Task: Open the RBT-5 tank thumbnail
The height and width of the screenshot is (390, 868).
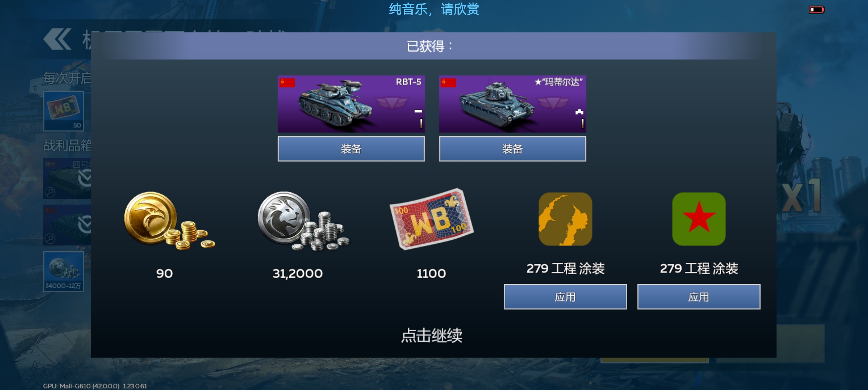Action: (351, 104)
